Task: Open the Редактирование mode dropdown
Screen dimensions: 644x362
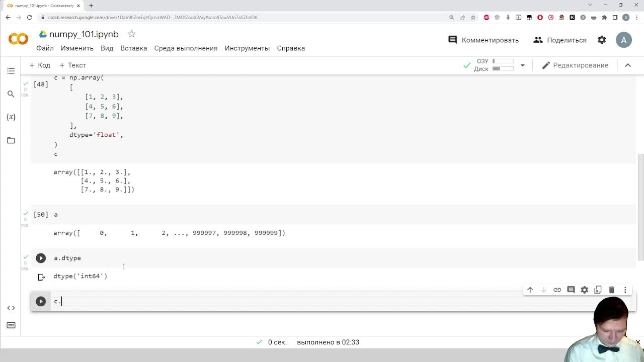Action: [575, 65]
